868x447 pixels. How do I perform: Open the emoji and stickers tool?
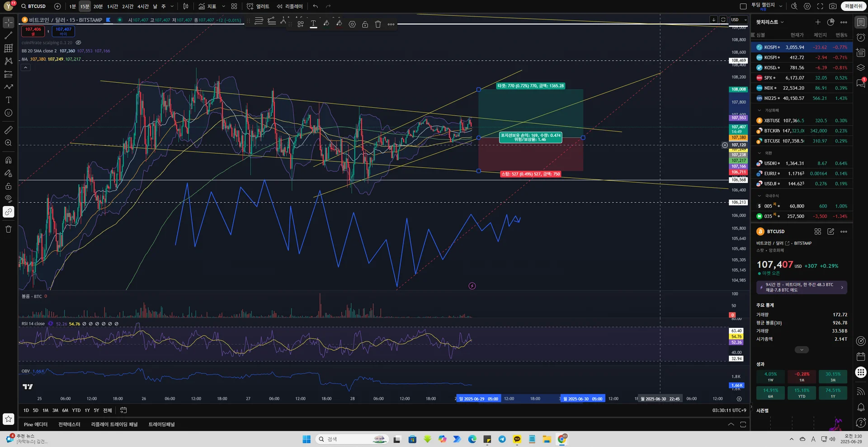pos(9,113)
